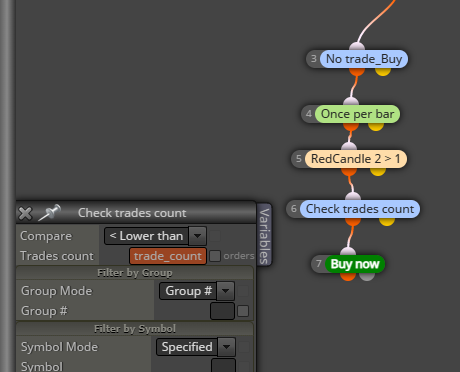Toggle checkbox beside Compare dropdown
Screen dimensions: 460x372
(215, 236)
